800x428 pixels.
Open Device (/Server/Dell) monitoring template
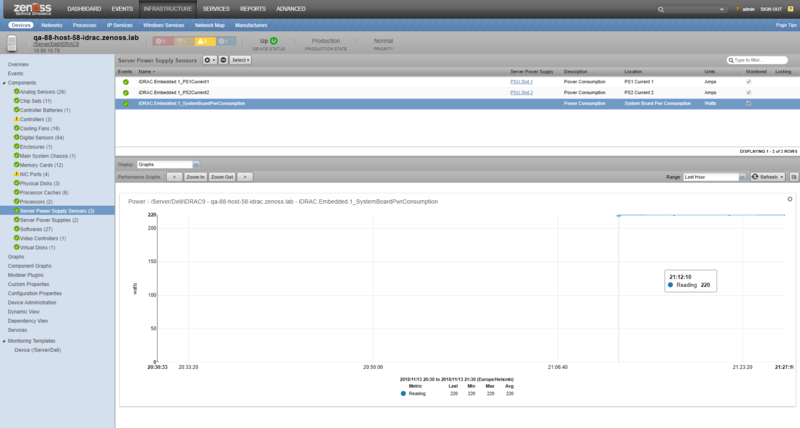38,350
